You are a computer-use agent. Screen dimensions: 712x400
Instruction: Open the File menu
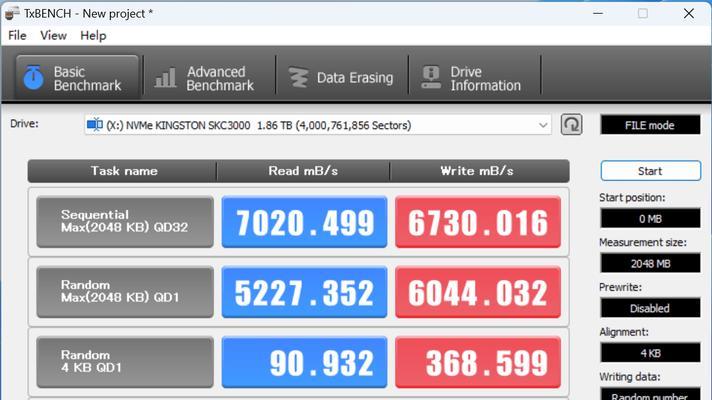[x=17, y=35]
